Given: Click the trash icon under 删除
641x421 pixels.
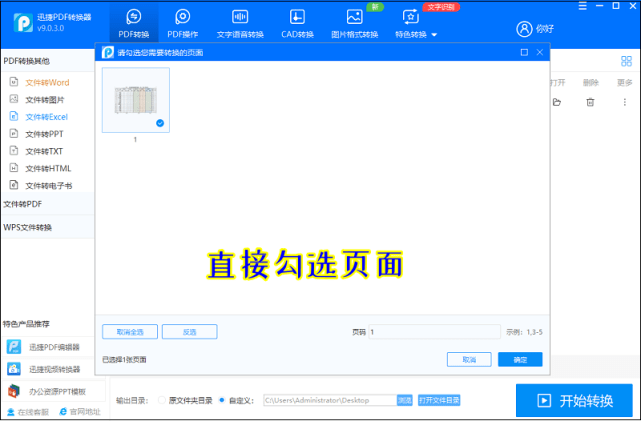Looking at the screenshot, I should coord(590,102).
